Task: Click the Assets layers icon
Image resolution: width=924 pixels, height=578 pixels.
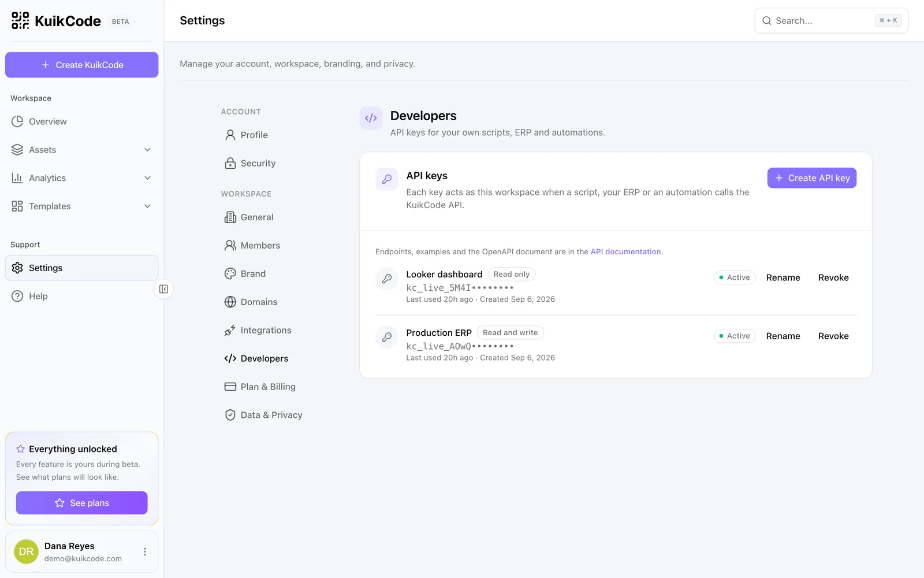Action: pyautogui.click(x=17, y=150)
